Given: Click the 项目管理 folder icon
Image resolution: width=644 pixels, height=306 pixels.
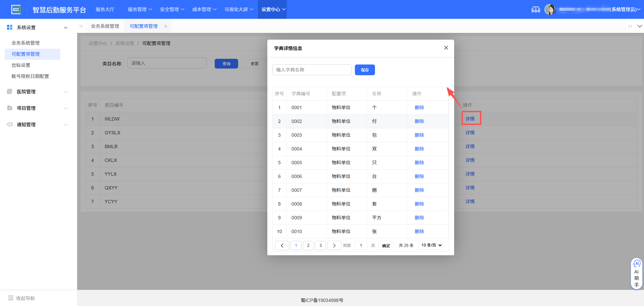Looking at the screenshot, I should point(10,108).
